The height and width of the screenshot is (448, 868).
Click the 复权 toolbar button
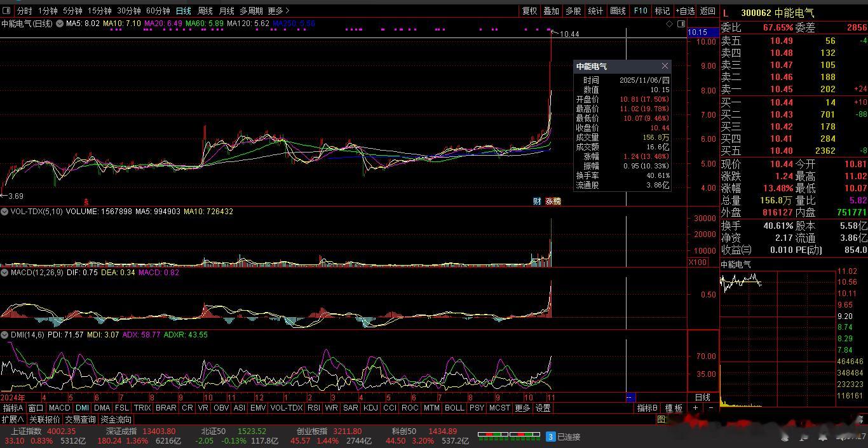pyautogui.click(x=529, y=11)
